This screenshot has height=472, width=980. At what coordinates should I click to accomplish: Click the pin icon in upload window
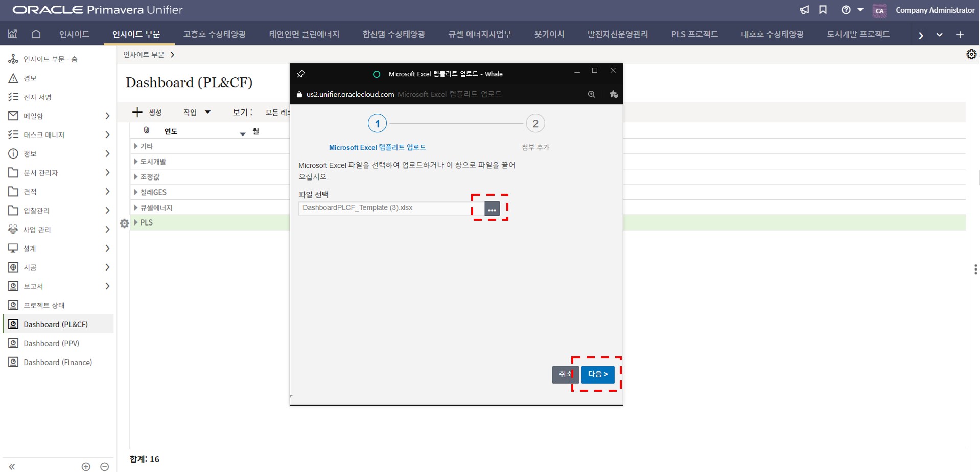point(301,74)
